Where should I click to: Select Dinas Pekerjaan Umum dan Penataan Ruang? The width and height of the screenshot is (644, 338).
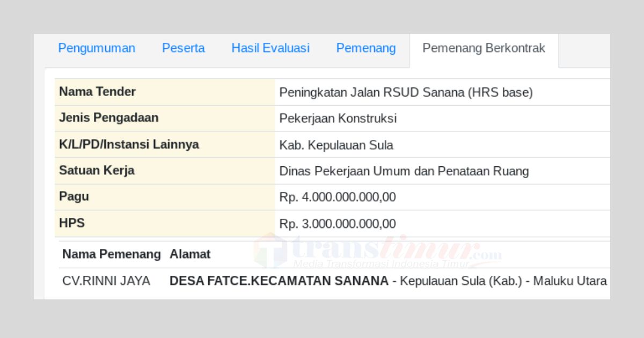tap(404, 171)
